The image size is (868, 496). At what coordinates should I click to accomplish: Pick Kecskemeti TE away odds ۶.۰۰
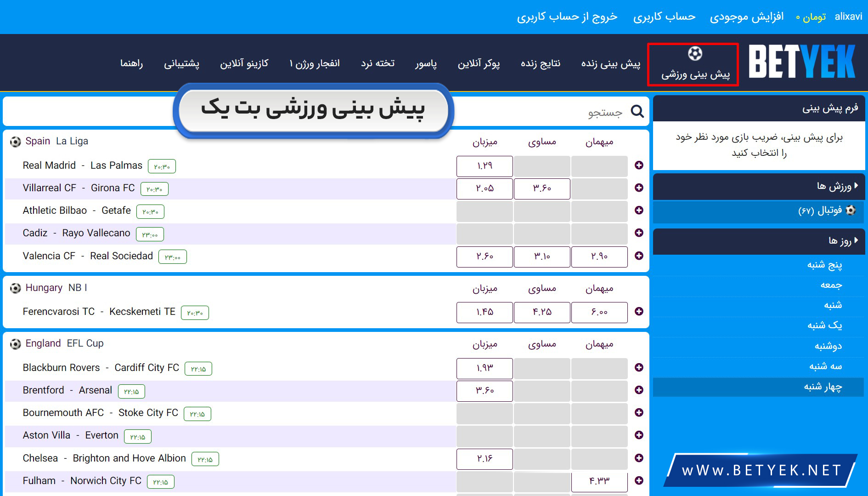click(x=599, y=312)
